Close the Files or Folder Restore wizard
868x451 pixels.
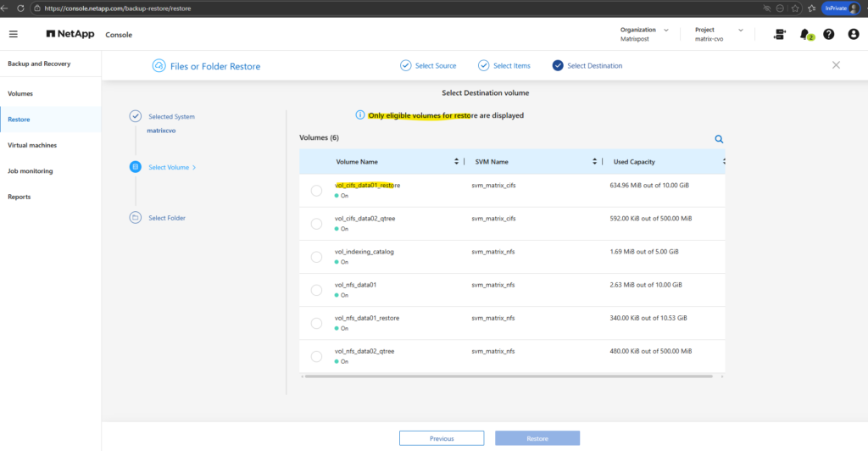point(836,65)
